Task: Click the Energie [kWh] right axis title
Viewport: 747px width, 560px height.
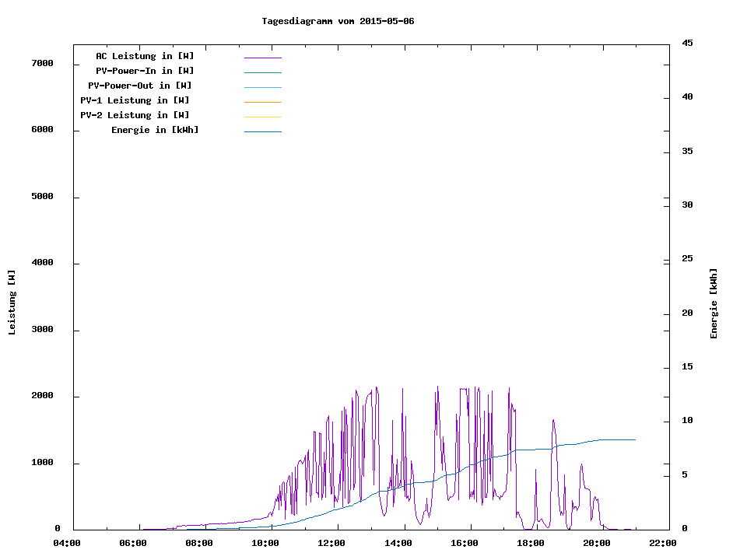Action: 714,303
